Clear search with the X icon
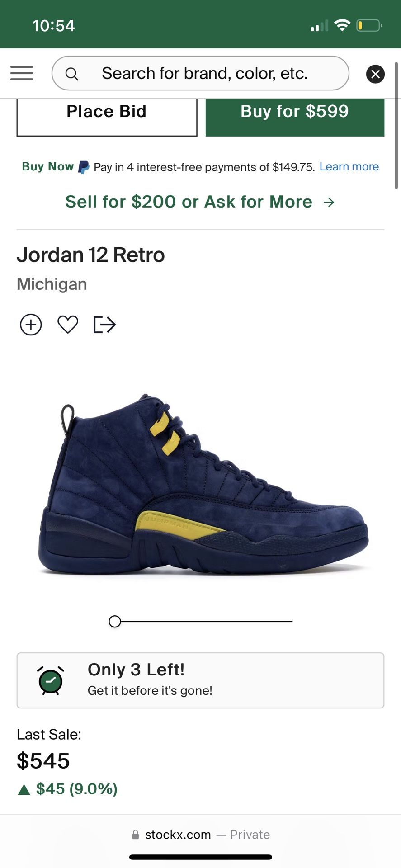401x868 pixels. [x=375, y=74]
